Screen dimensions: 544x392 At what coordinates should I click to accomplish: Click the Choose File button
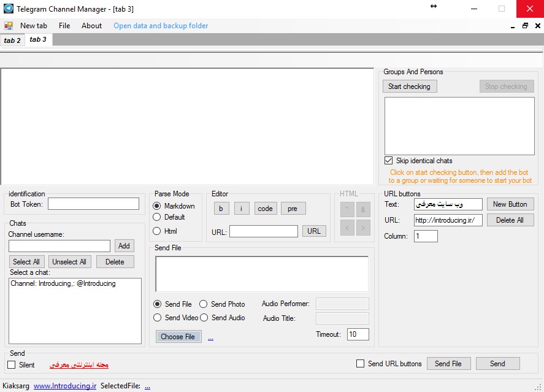178,337
